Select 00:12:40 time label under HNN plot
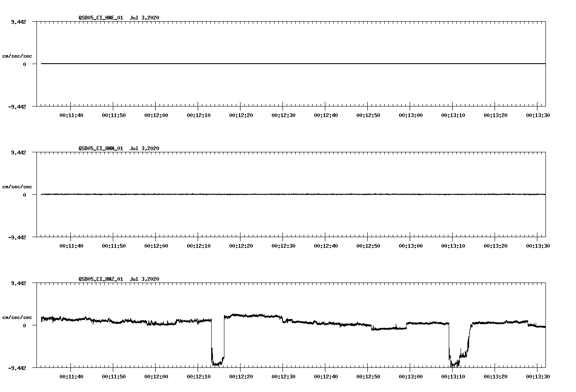 326,246
